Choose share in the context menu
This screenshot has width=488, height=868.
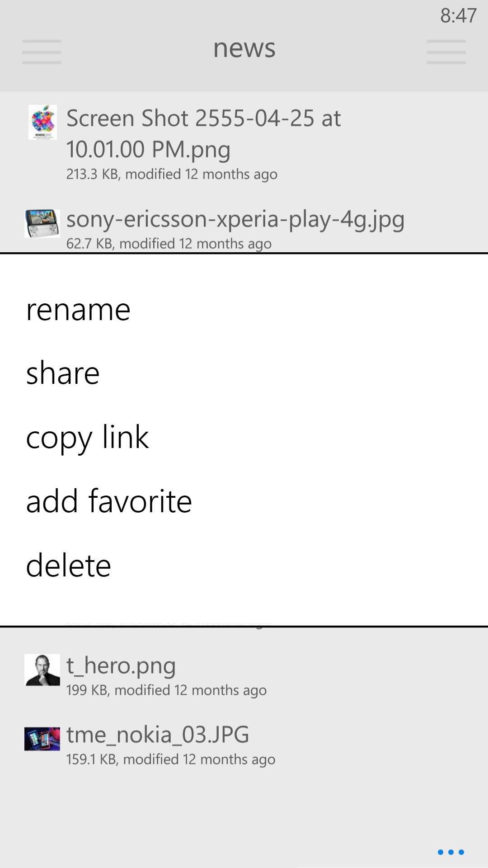(x=63, y=373)
